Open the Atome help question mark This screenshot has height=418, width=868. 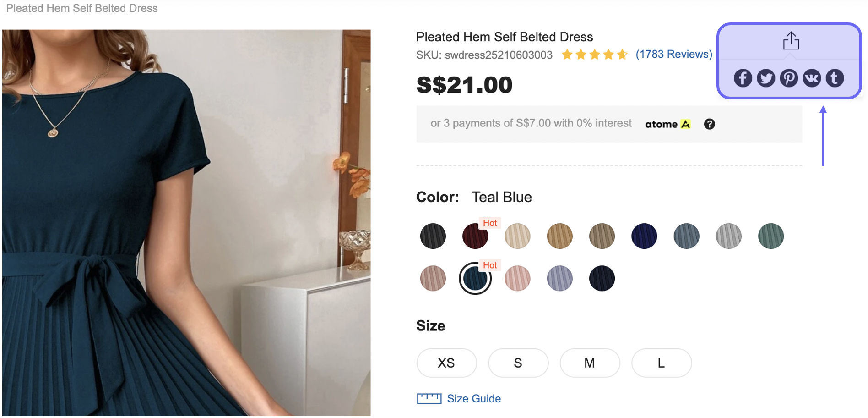coord(709,124)
